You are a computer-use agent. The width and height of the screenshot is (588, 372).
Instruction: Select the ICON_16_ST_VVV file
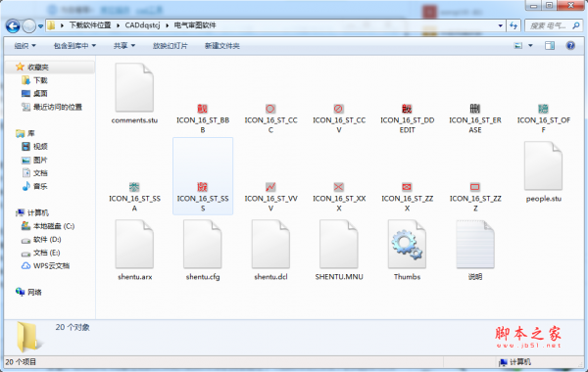click(270, 197)
